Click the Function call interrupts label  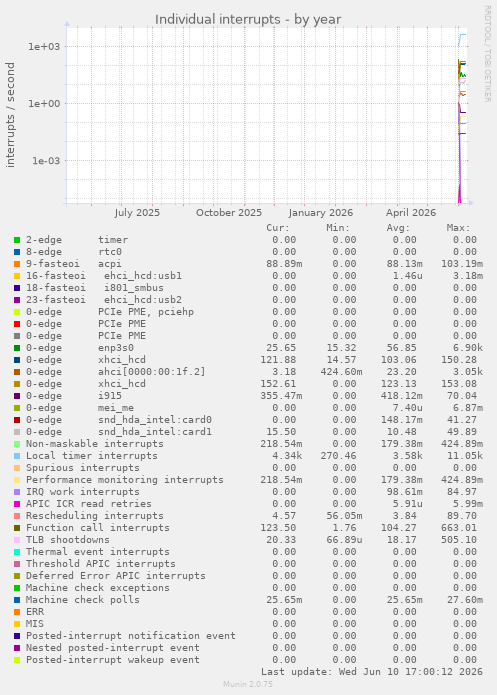[x=98, y=527]
